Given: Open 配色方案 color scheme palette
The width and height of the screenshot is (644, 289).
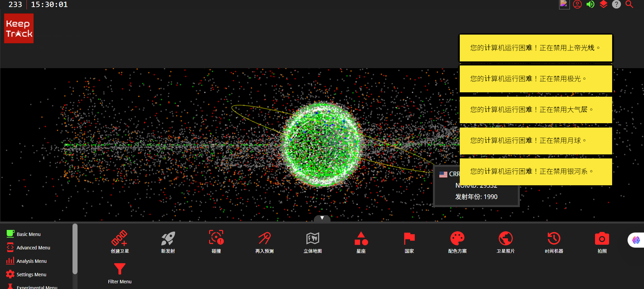Looking at the screenshot, I should (x=457, y=241).
